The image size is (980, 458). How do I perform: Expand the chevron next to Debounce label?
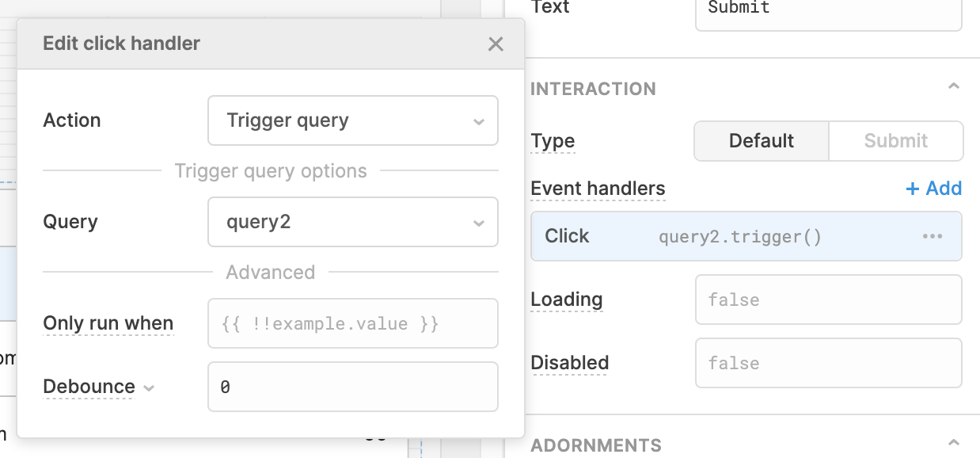pos(149,387)
